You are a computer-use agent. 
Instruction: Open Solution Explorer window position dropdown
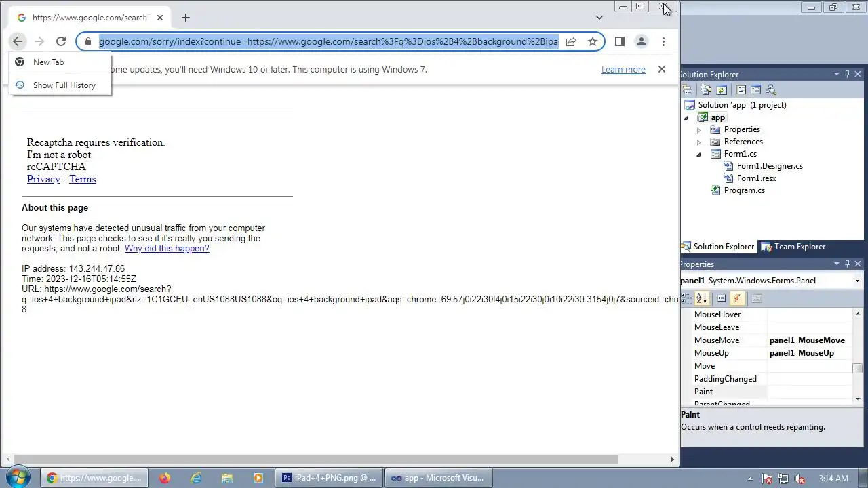837,74
